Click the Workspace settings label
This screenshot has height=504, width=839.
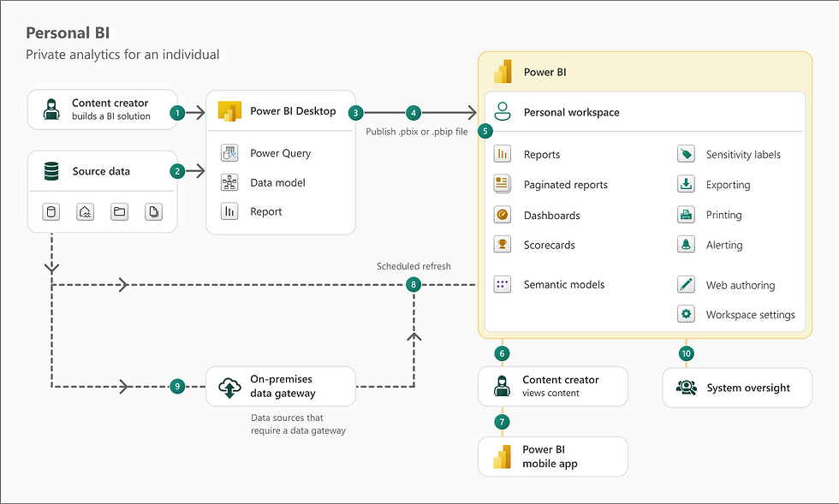(751, 315)
